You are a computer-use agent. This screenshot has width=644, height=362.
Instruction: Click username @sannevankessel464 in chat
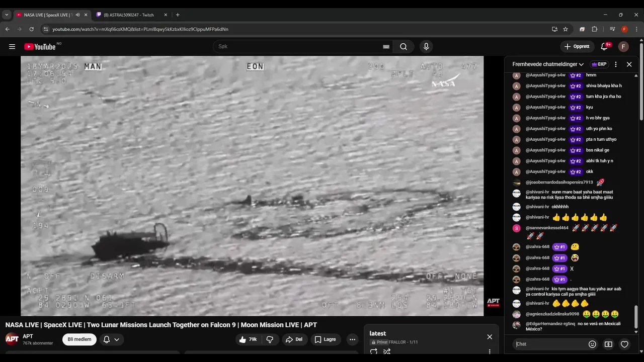click(547, 228)
